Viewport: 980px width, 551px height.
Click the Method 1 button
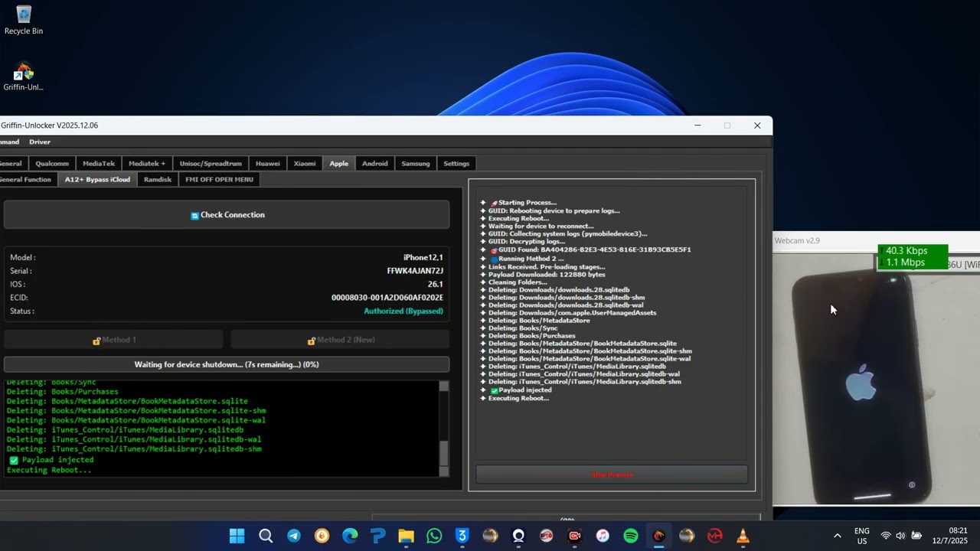[113, 340]
